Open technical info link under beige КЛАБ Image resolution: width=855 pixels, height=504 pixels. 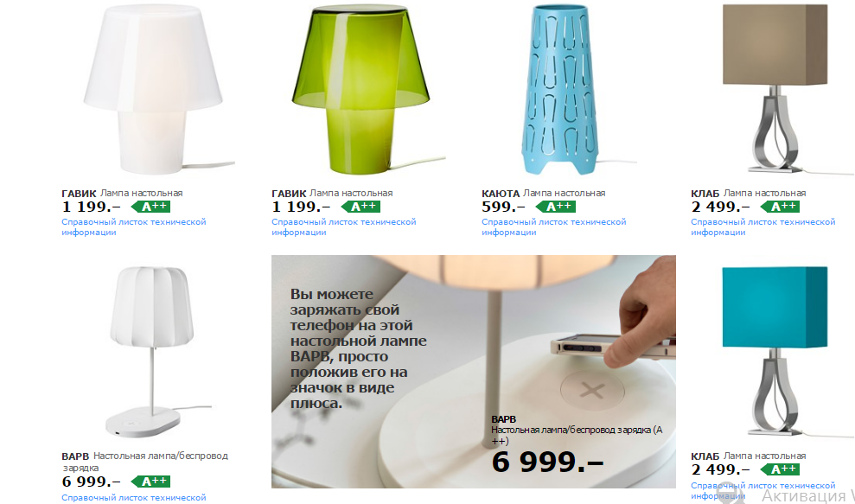point(762,226)
